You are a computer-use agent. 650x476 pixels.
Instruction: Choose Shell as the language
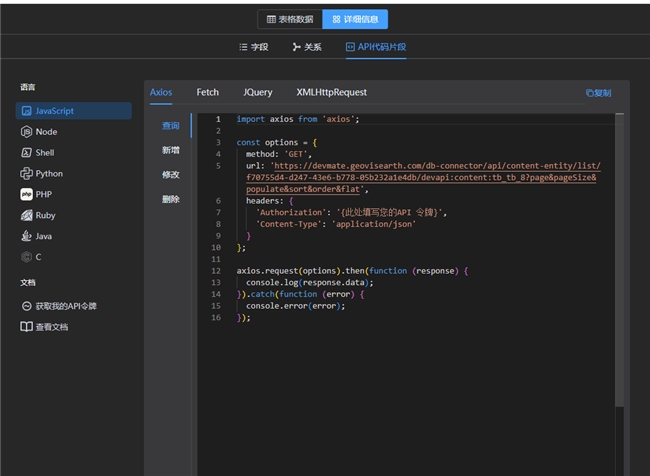tap(74, 153)
